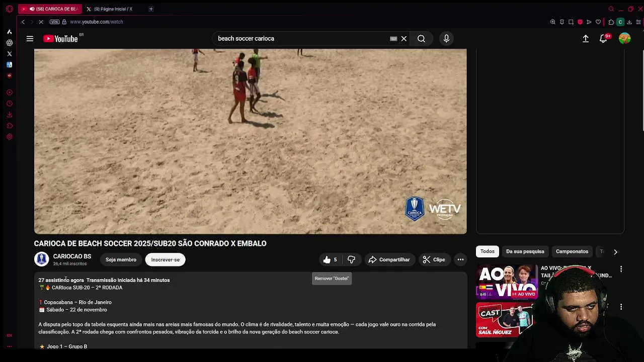Click the video title 'CARIOCA DE BEACH SOCCER 2025/SUB20'
644x362 pixels.
click(x=150, y=243)
